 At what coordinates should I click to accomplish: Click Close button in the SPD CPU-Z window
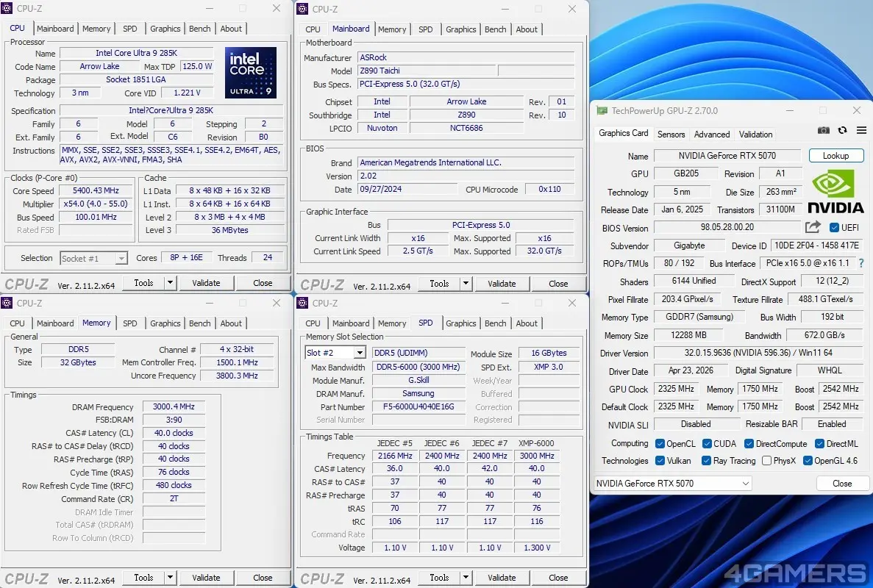click(558, 578)
